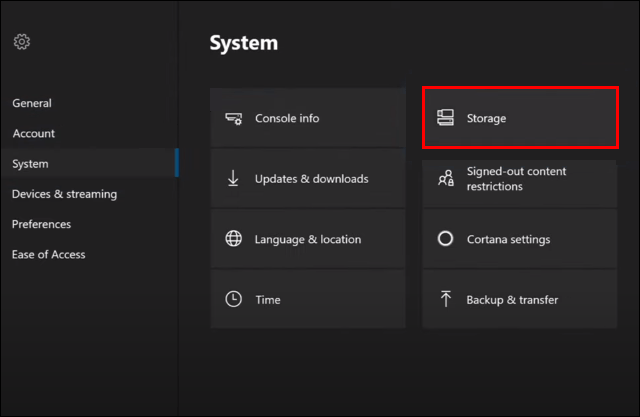Click the Storage drive icon
This screenshot has width=640, height=417.
coord(446,118)
